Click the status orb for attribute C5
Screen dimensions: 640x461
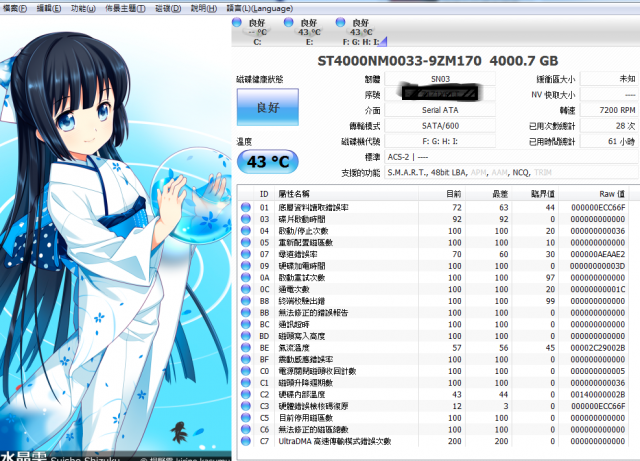point(246,418)
